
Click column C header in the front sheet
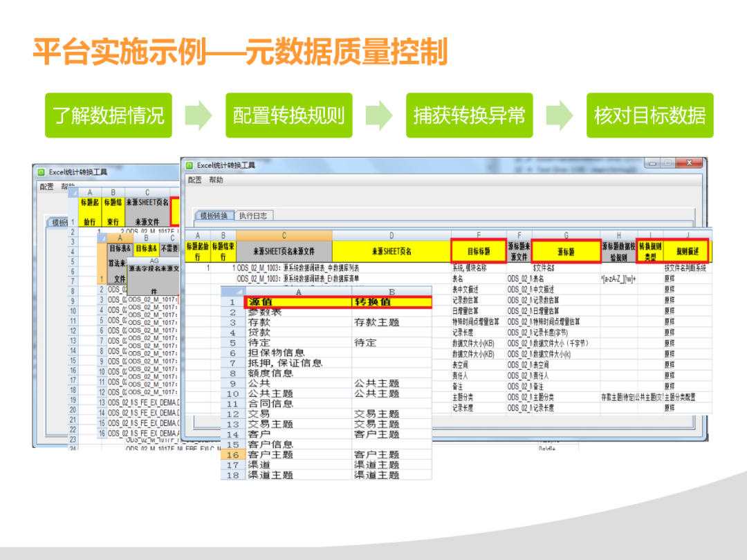pos(284,235)
